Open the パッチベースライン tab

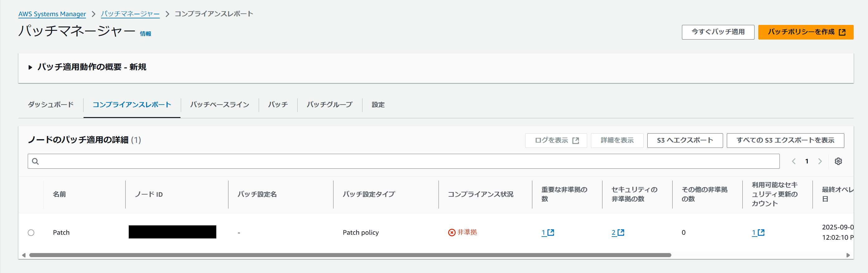pyautogui.click(x=219, y=105)
